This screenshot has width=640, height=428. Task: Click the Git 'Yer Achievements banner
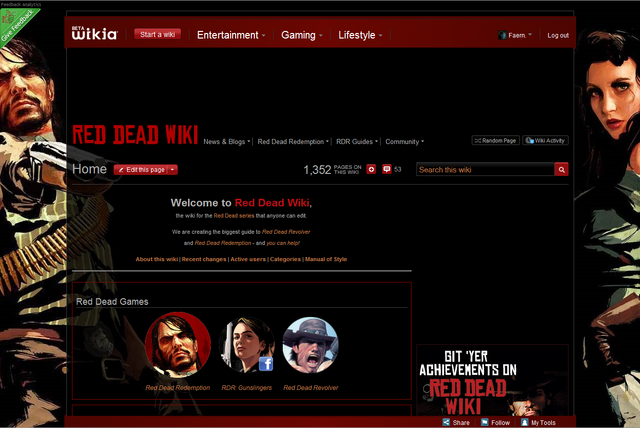(492, 381)
